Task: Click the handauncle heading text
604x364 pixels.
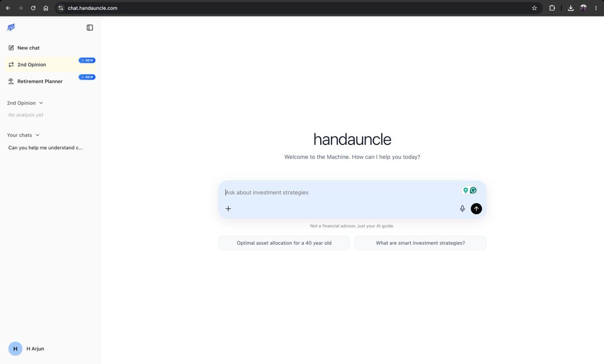Action: pyautogui.click(x=352, y=139)
